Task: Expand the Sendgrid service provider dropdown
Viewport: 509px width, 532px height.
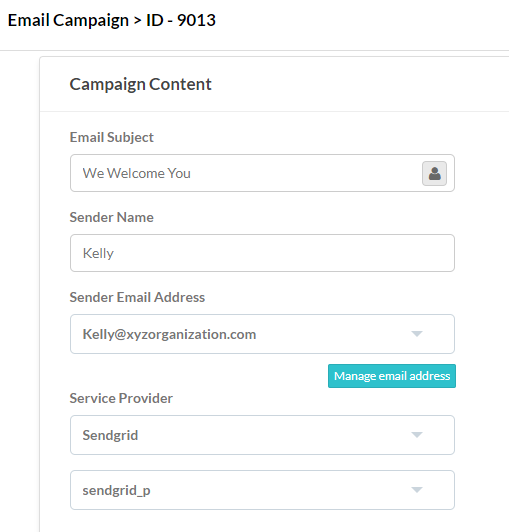Action: point(262,435)
